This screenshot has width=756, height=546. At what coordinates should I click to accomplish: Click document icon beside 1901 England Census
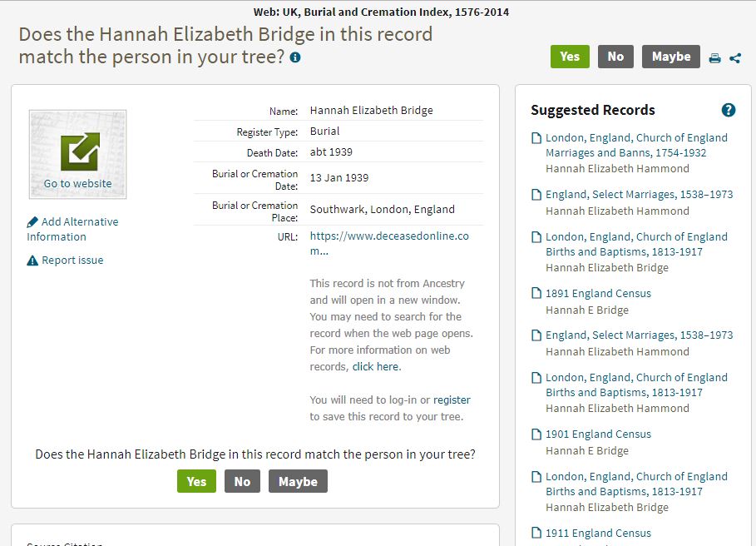pos(536,434)
